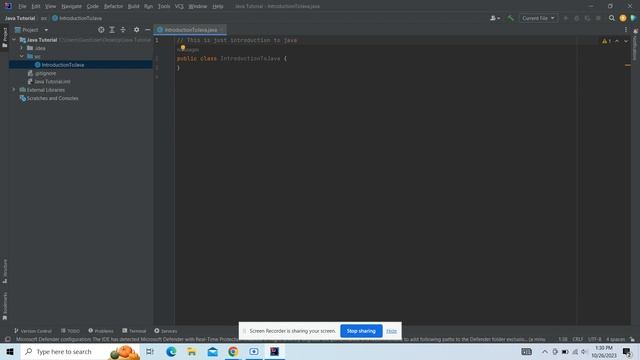640x360 pixels.
Task: Open the Notifications bell on right sidebar
Action: (x=636, y=31)
